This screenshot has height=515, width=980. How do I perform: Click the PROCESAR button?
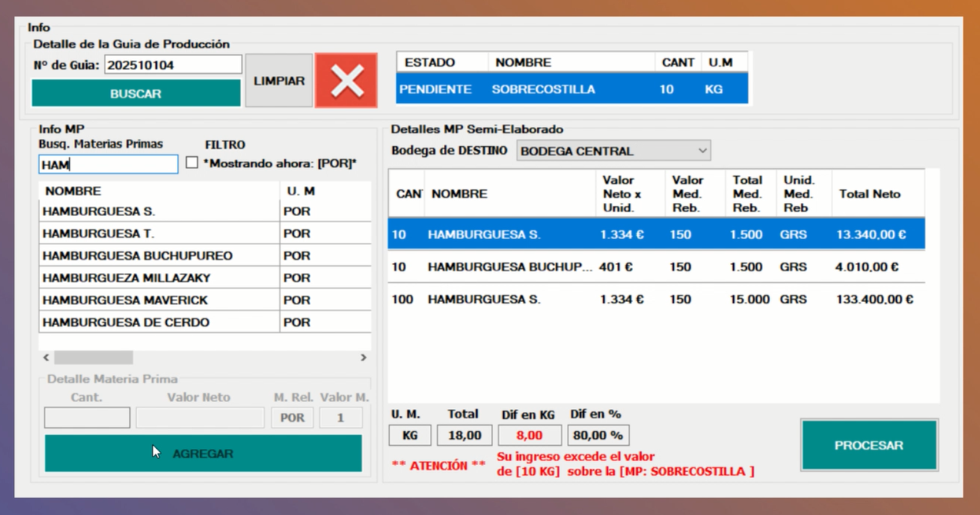868,445
